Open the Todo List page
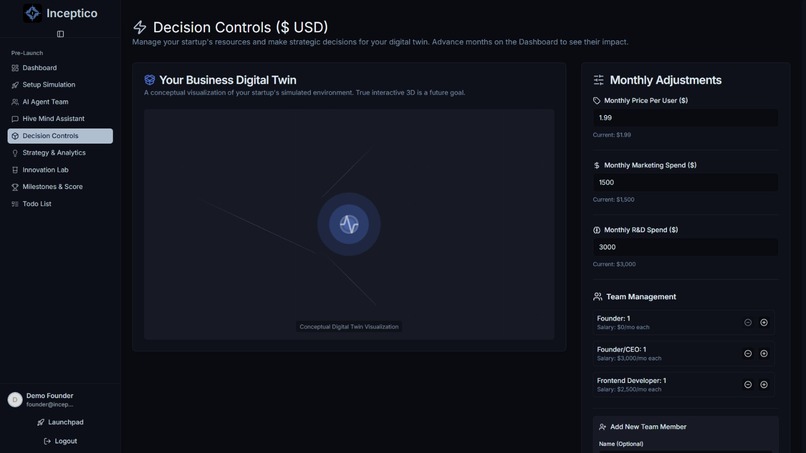806x453 pixels. pos(60,204)
